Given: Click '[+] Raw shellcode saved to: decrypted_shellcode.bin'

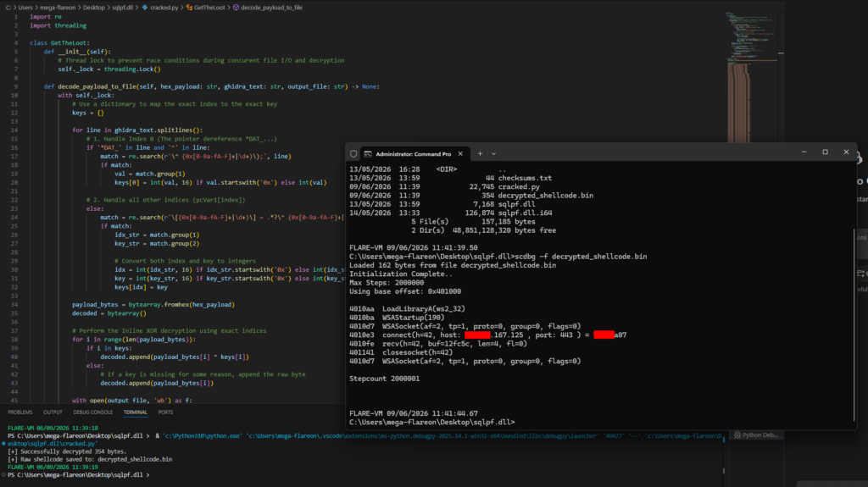Looking at the screenshot, I should 90,459.
